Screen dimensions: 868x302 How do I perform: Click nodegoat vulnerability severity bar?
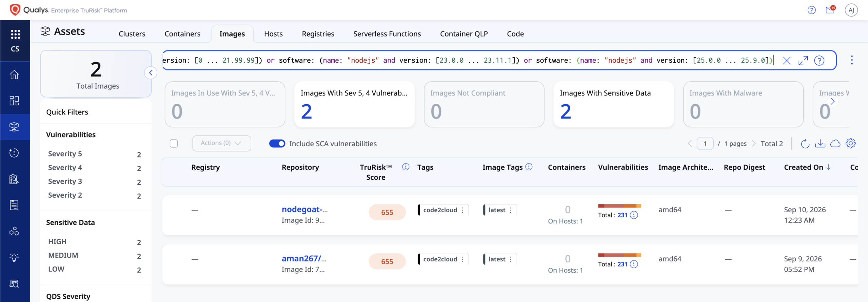point(619,206)
